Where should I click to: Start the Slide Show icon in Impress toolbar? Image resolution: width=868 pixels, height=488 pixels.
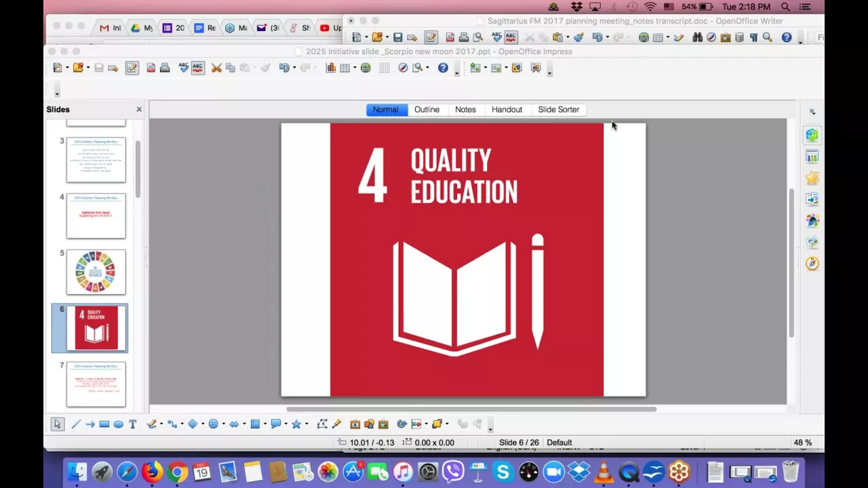[x=536, y=68]
